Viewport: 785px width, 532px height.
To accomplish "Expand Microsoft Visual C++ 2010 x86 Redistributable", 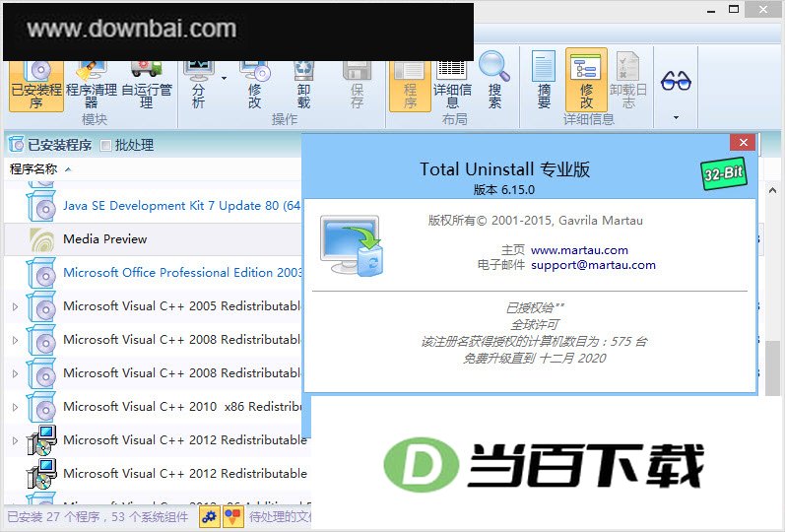I will [15, 407].
